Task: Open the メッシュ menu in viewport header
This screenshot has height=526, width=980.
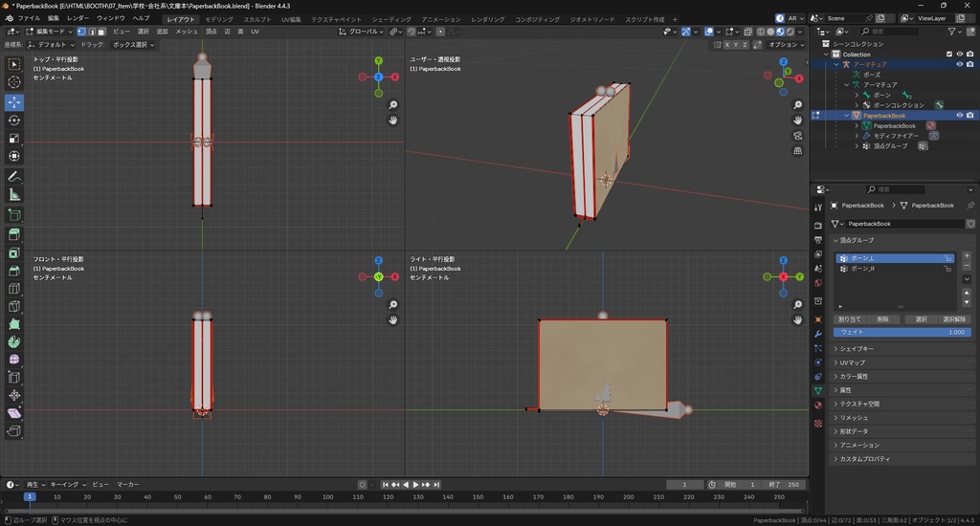Action: tap(187, 32)
